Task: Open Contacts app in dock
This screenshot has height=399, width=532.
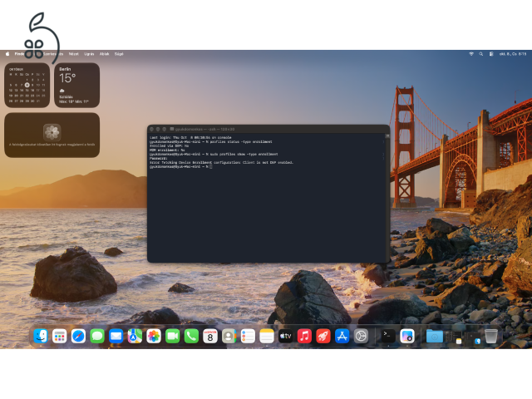Action: click(229, 336)
